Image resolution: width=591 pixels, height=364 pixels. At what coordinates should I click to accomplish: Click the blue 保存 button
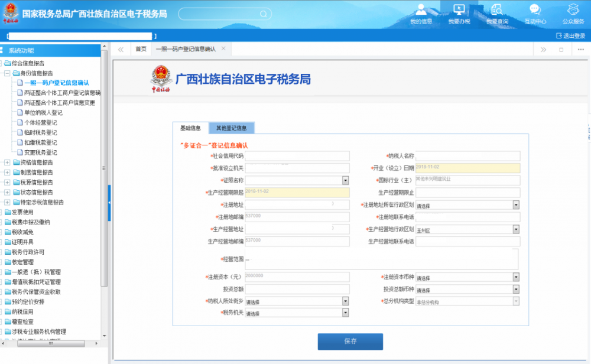click(350, 342)
